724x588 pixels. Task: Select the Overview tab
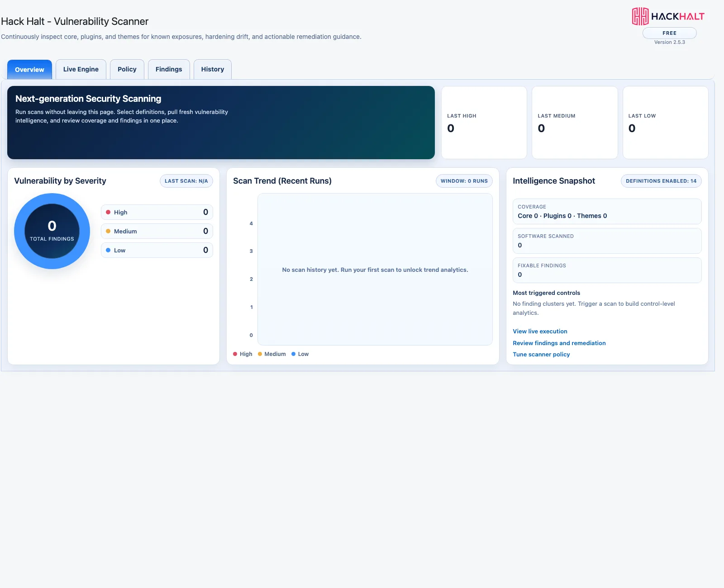(x=29, y=70)
